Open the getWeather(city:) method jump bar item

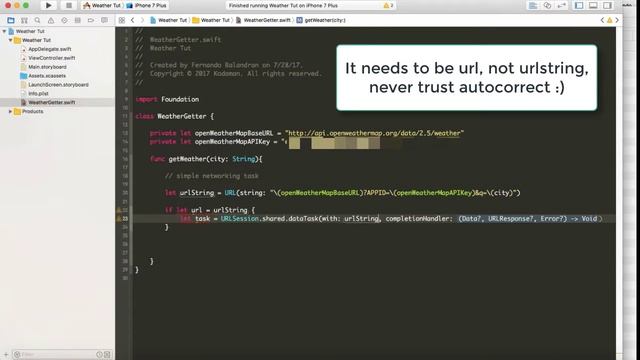tap(321, 20)
